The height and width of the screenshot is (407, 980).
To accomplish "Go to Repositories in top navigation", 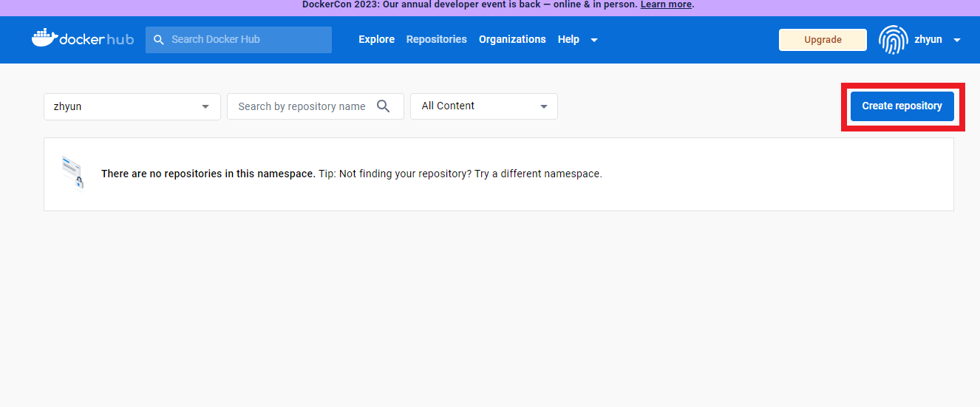I will 437,40.
